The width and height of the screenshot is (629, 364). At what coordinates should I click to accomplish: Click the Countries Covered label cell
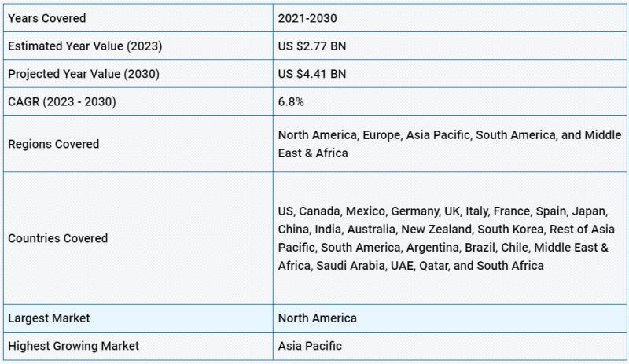pos(138,238)
